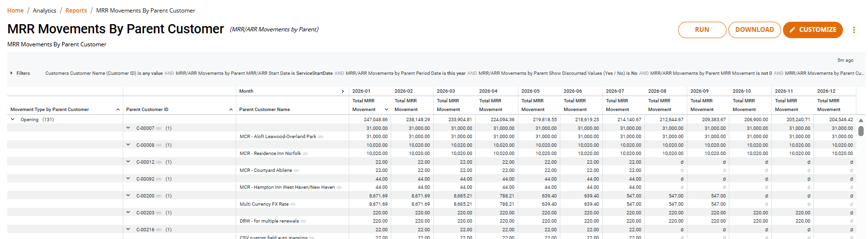Open the Customize report editor
The width and height of the screenshot is (868, 239).
tap(813, 30)
